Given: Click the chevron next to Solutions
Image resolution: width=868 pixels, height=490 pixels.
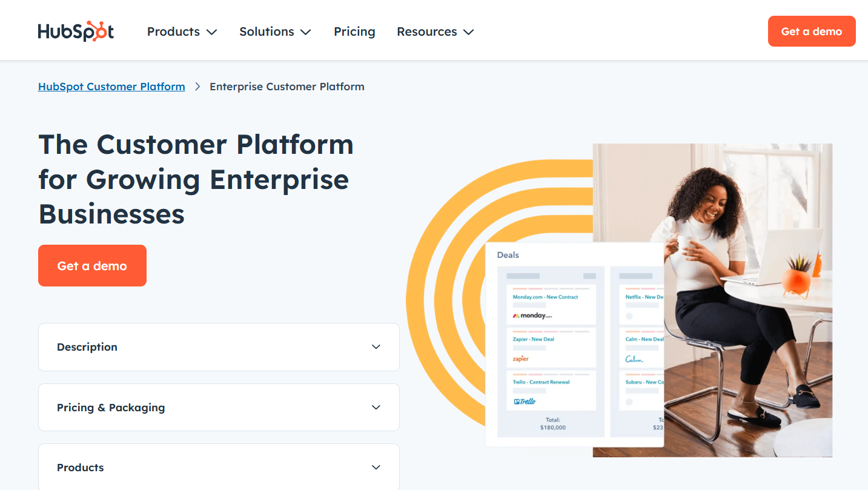Looking at the screenshot, I should (305, 32).
